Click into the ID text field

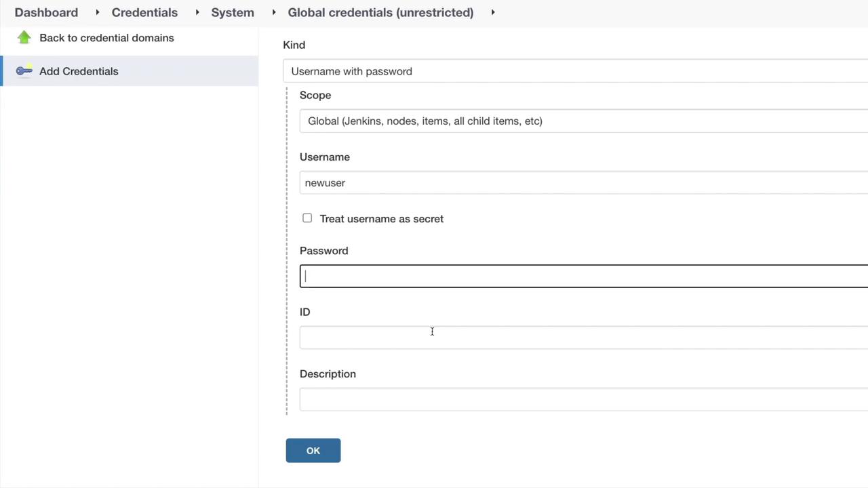[583, 338]
